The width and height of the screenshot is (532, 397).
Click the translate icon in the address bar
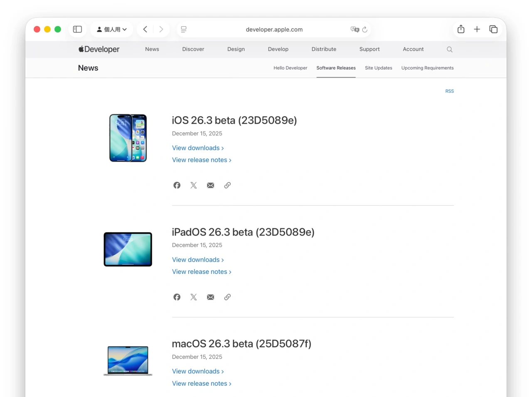coord(355,30)
